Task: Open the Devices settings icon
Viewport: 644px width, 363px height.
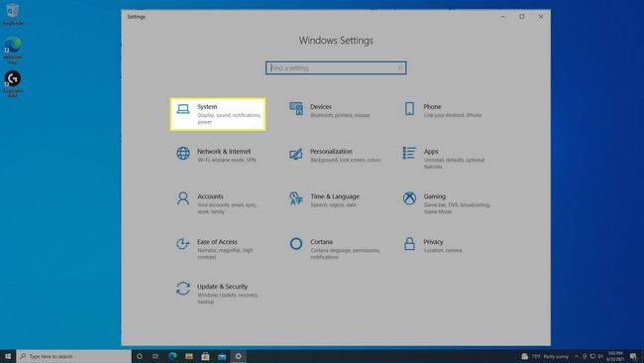Action: click(x=295, y=109)
